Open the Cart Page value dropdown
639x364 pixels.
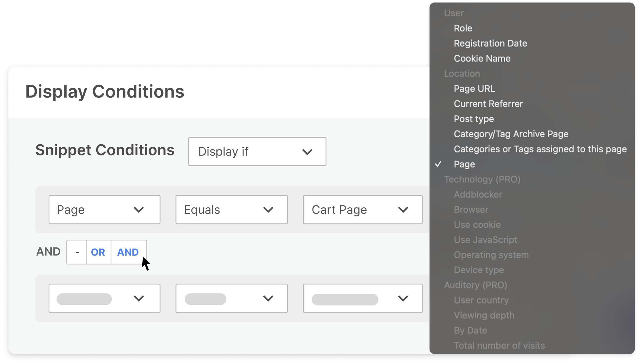coord(362,209)
